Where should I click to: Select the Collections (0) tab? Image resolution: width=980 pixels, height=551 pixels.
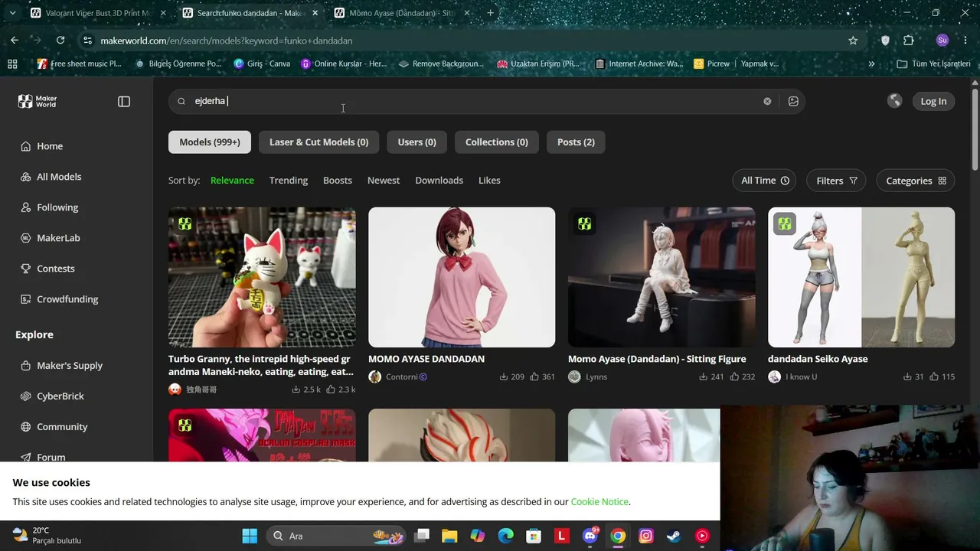(497, 142)
